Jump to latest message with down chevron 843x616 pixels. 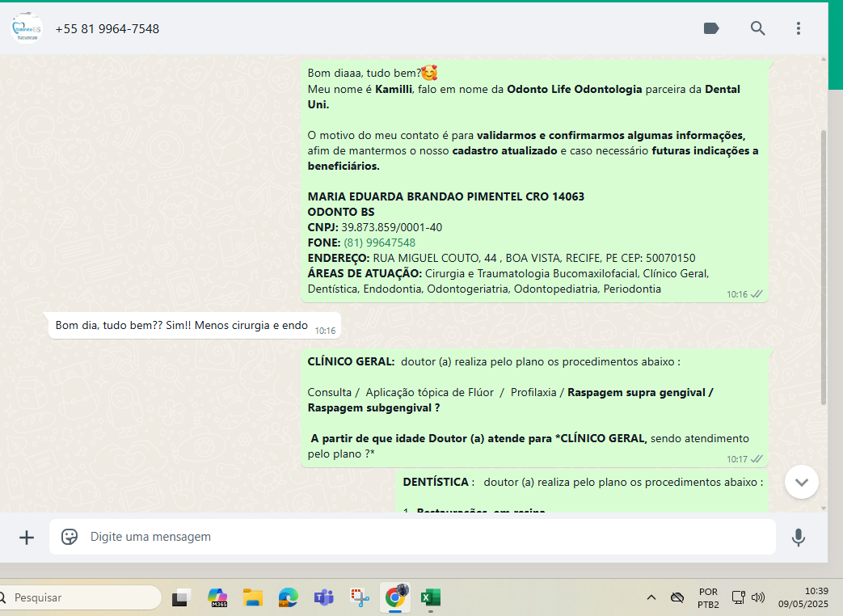click(x=802, y=482)
